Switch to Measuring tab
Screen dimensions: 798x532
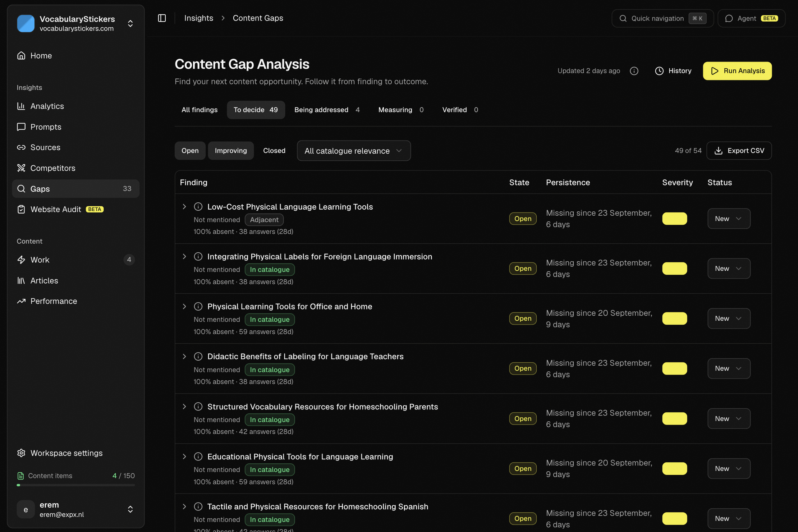[401, 110]
